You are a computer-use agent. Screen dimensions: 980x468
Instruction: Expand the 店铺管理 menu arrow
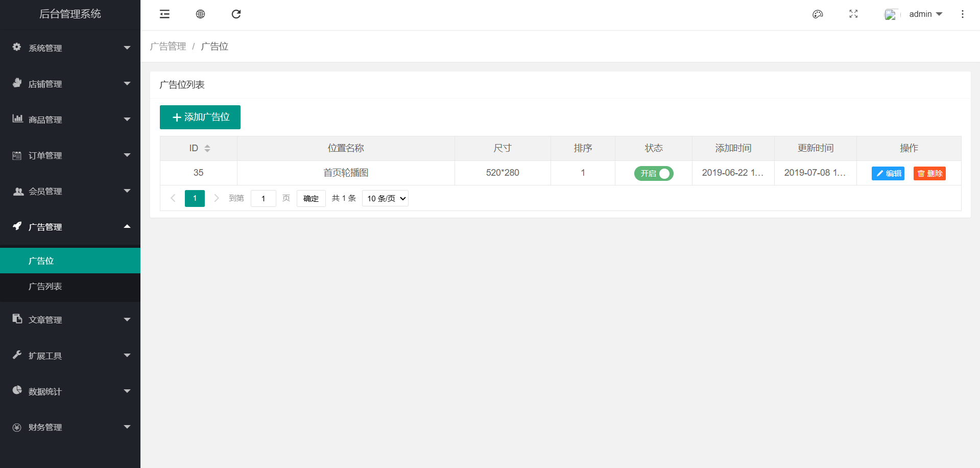[x=127, y=83]
